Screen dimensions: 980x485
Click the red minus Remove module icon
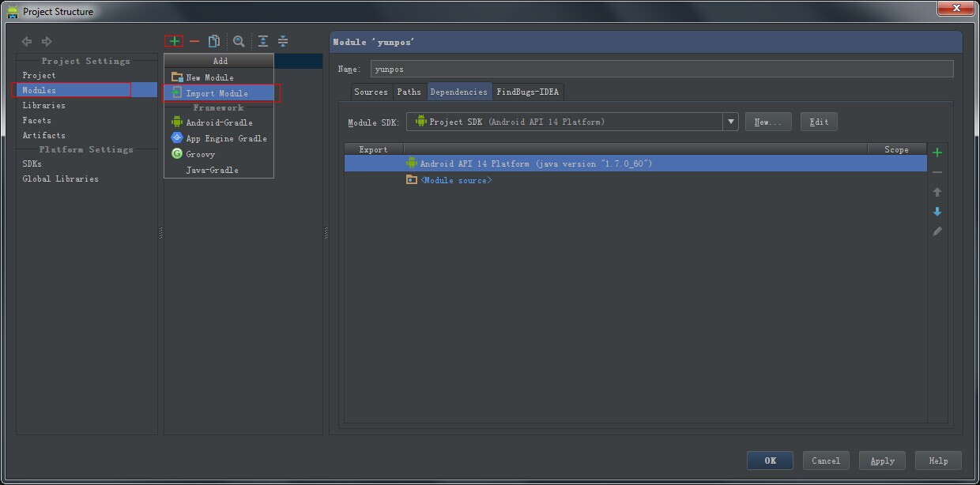point(194,41)
